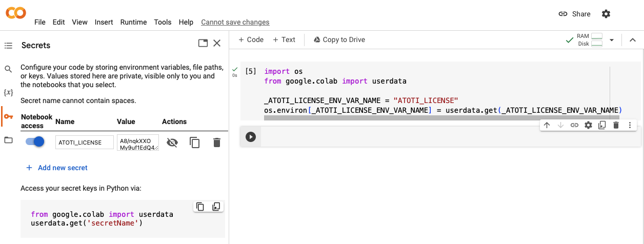Open the Runtime menu
Screen dimensions: 644x244
[x=133, y=22]
